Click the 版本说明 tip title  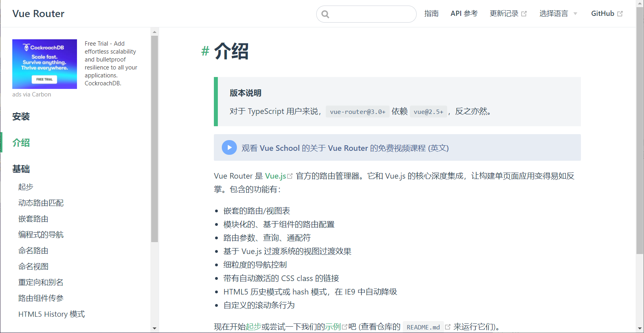(245, 93)
